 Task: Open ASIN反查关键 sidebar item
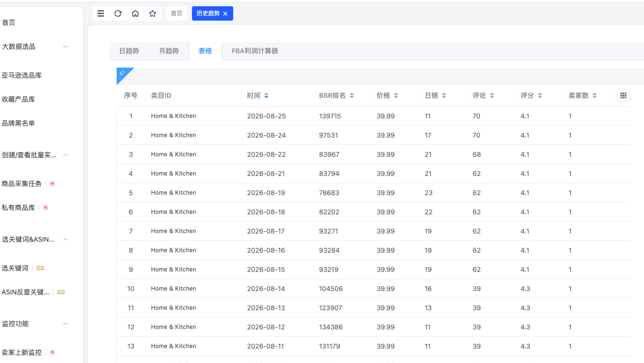pyautogui.click(x=25, y=292)
